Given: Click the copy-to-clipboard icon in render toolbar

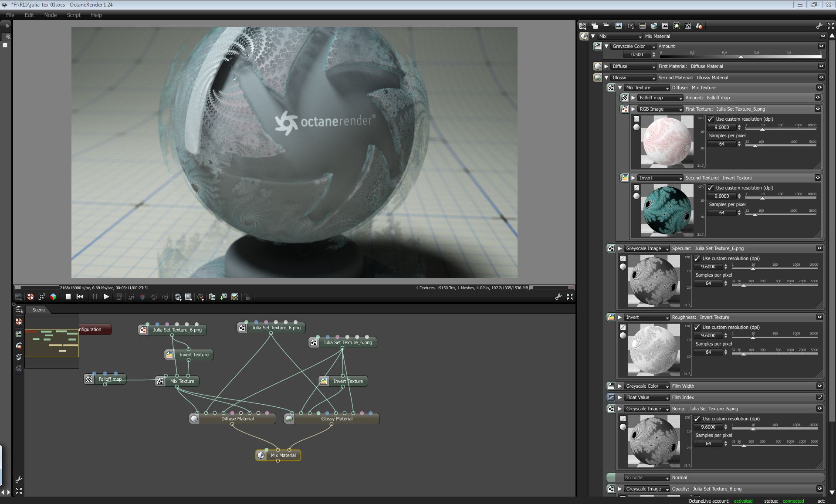Looking at the screenshot, I should pos(212,297).
